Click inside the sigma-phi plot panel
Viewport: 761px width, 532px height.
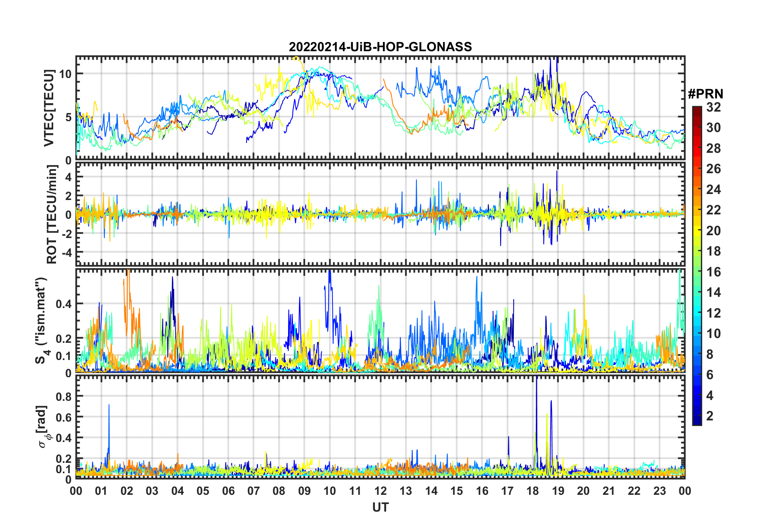pyautogui.click(x=380, y=426)
